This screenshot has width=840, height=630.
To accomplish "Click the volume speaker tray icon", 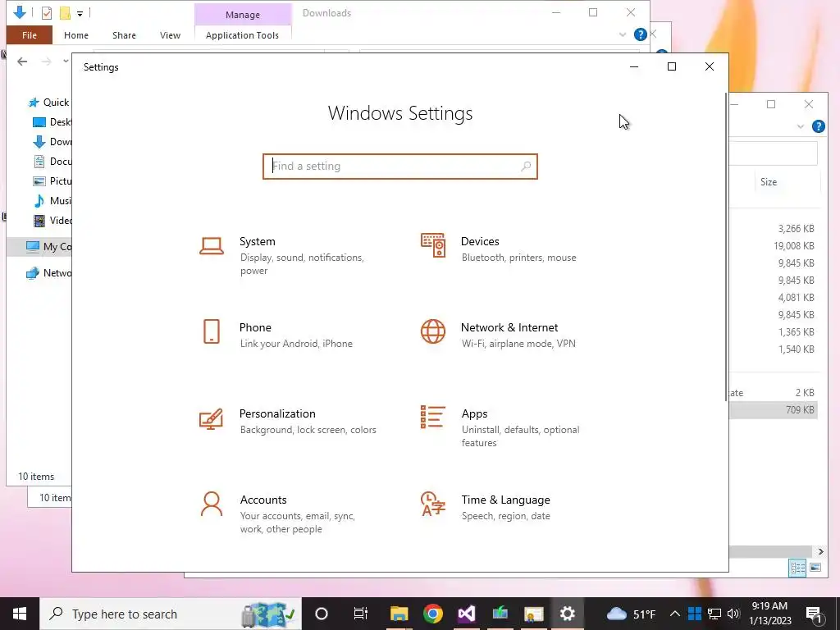I will pyautogui.click(x=733, y=614).
